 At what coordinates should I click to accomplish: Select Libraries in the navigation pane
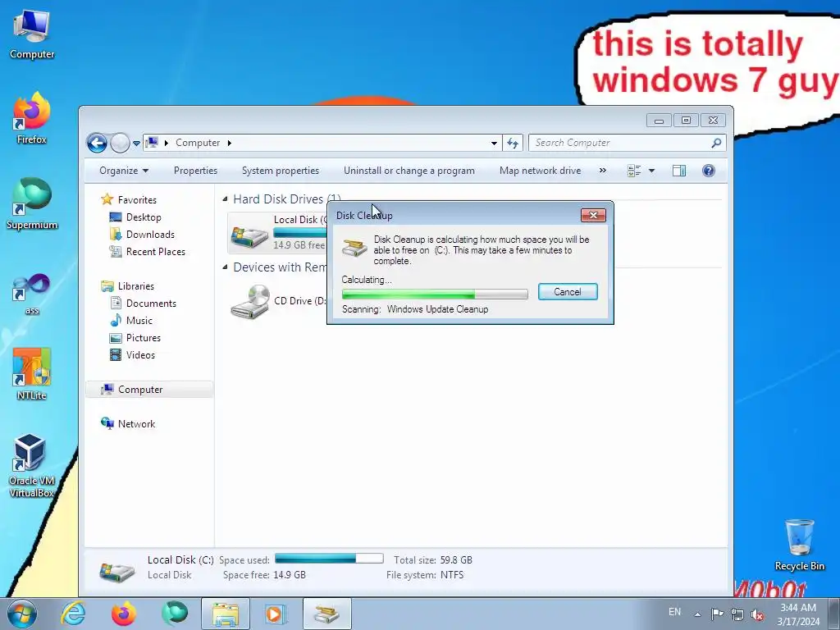tap(135, 286)
